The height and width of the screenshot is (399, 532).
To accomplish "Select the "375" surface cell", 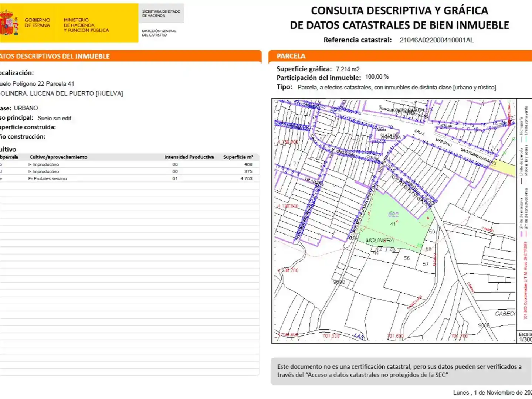I will click(248, 171).
